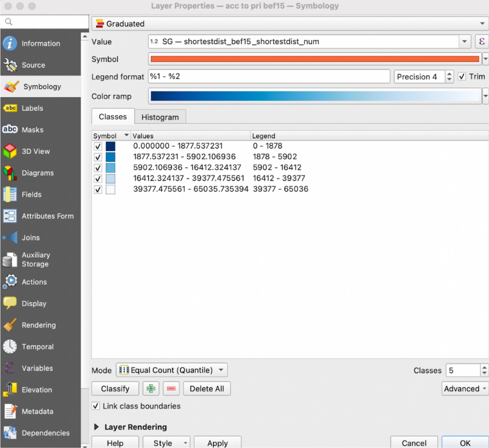Open the Graduated renderer type dropdown
Image resolution: width=489 pixels, height=448 pixels.
click(290, 24)
